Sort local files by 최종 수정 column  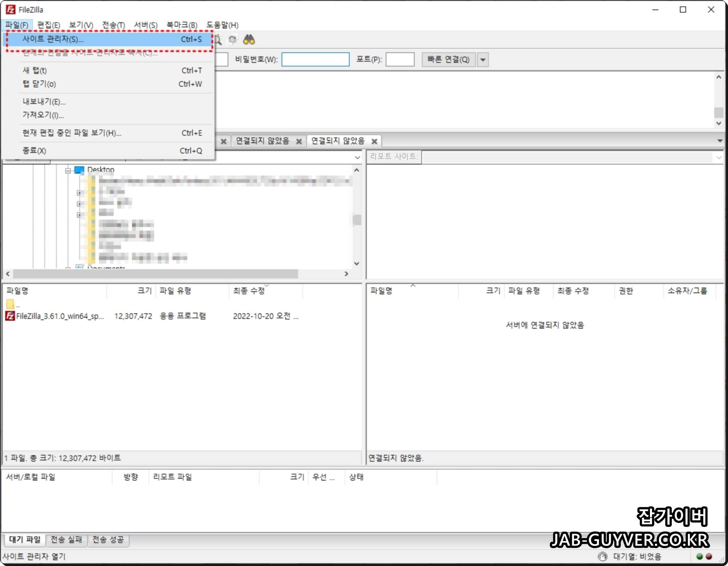click(x=266, y=291)
